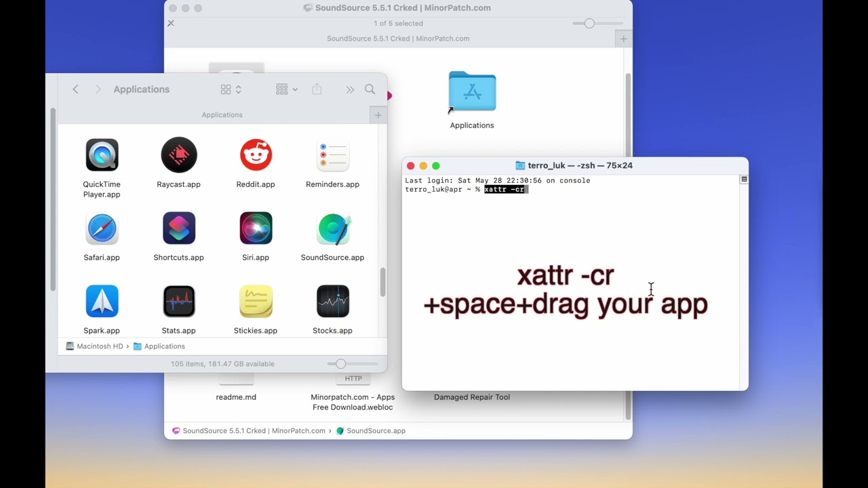Zoom the Terminal window
868x488 pixels.
tap(436, 165)
